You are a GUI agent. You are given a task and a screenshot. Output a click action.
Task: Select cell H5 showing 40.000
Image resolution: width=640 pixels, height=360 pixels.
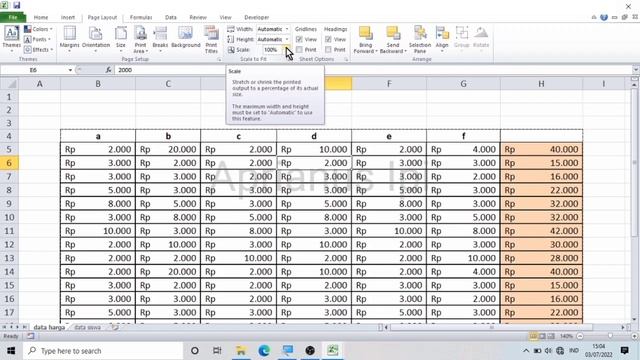point(542,149)
